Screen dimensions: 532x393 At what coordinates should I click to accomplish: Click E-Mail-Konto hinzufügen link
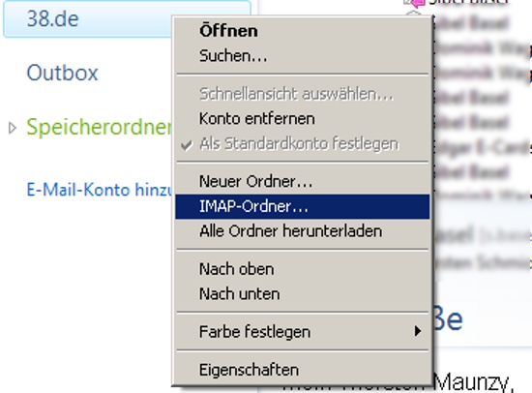[100, 190]
